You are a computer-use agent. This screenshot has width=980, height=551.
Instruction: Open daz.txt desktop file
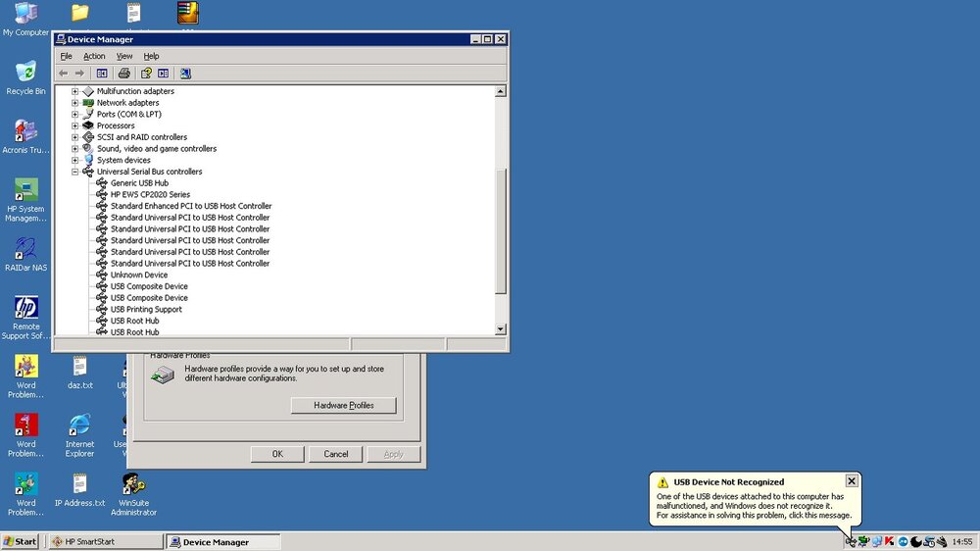[79, 372]
